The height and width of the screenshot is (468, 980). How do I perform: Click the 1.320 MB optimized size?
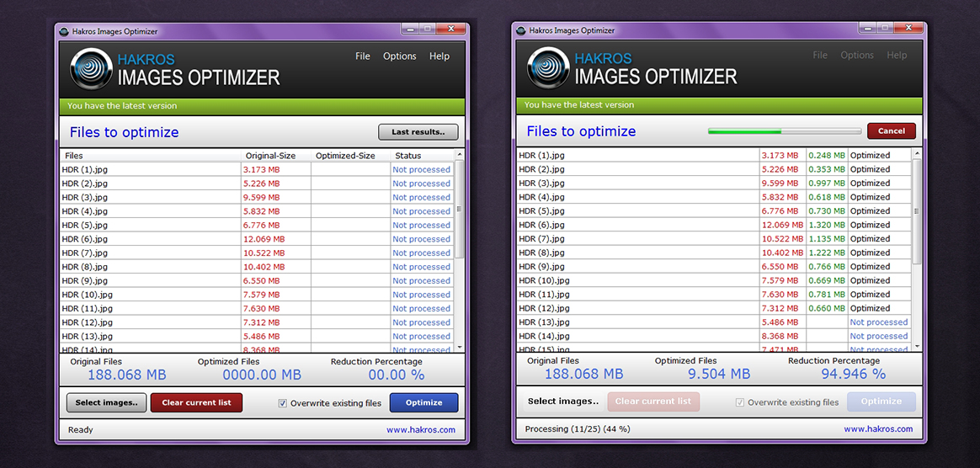[x=827, y=225]
